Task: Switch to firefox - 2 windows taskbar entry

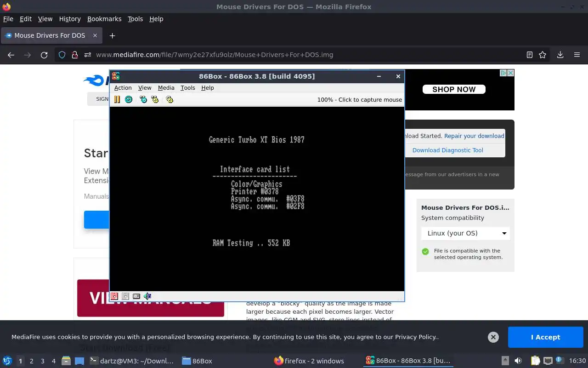Action: pos(309,361)
